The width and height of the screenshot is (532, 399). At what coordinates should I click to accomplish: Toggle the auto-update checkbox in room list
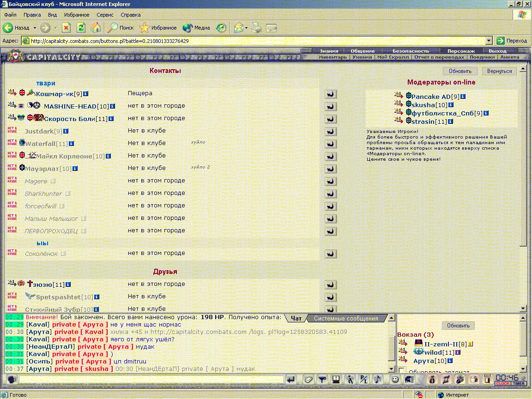(402, 370)
